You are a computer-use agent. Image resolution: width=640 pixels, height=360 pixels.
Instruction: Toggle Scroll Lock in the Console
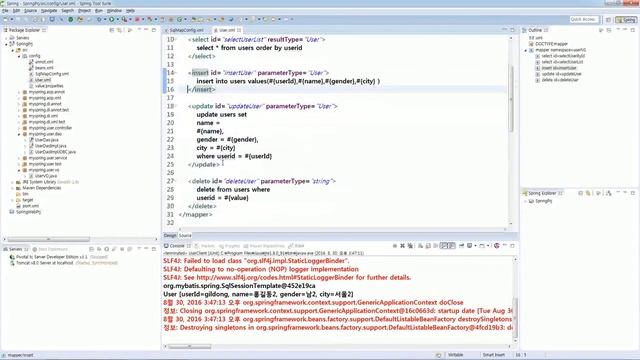pos(428,246)
